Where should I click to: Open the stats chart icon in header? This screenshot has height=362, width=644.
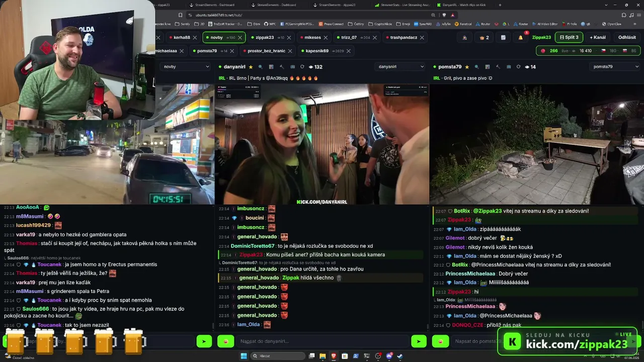click(x=503, y=38)
